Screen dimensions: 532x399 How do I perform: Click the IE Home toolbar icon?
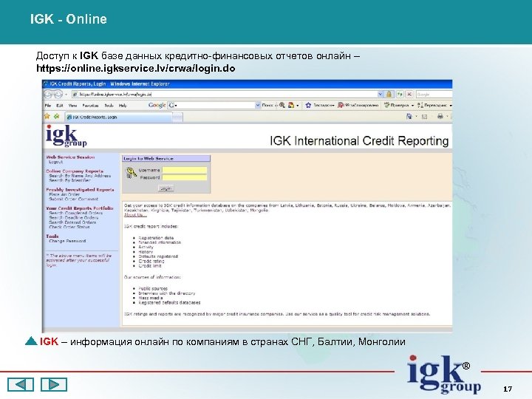[409, 117]
